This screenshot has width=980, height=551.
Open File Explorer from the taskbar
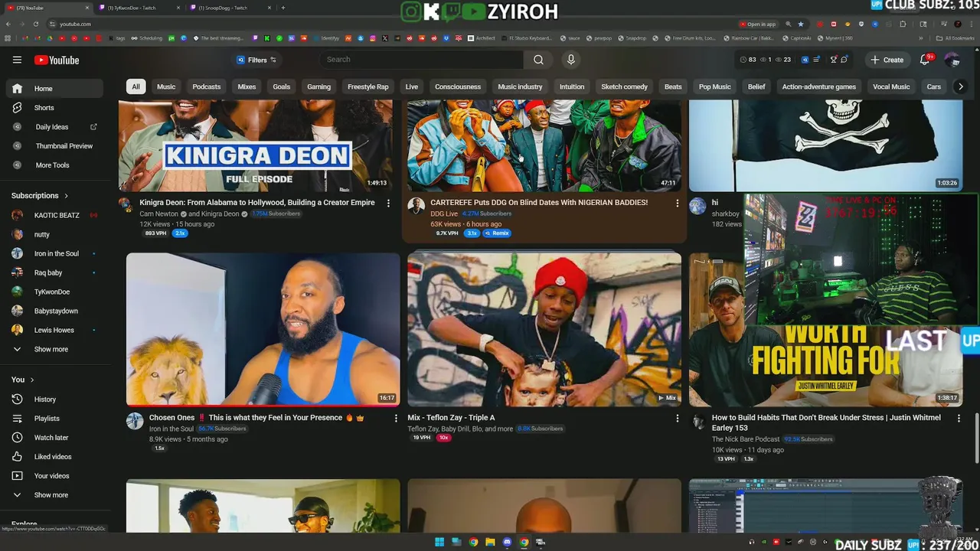click(x=490, y=542)
